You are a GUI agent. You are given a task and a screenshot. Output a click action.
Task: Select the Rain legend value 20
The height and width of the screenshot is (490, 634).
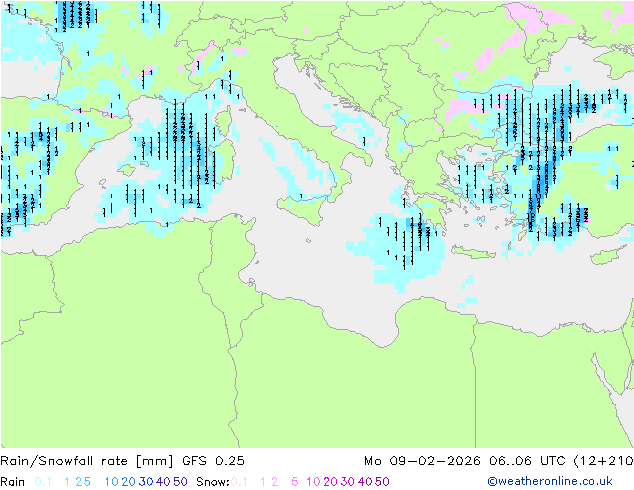(129, 482)
